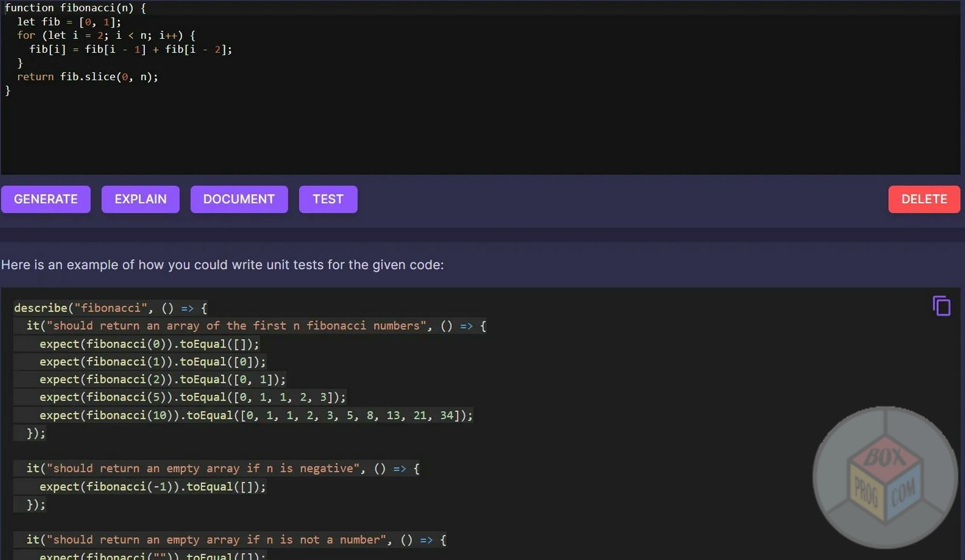Select the expect(fibonacci(5)) assertion line
This screenshot has width=965, height=560.
[x=192, y=397]
